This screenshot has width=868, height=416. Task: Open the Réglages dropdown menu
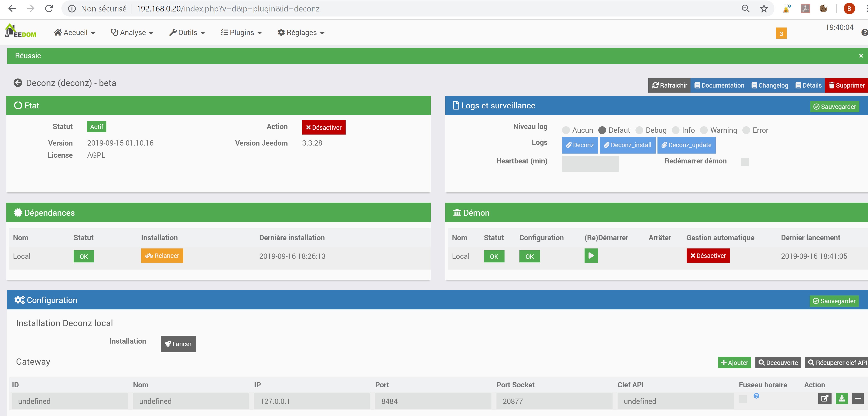pyautogui.click(x=301, y=33)
